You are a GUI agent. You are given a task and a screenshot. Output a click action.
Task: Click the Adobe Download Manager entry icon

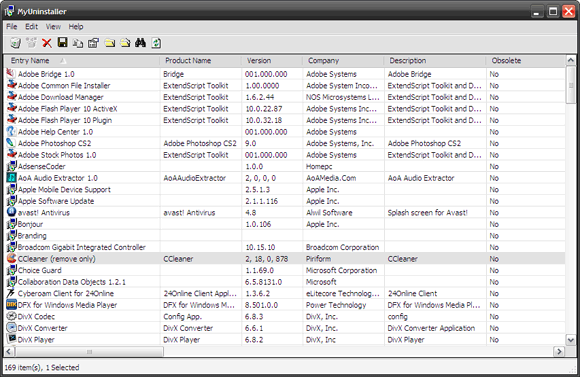(x=11, y=97)
